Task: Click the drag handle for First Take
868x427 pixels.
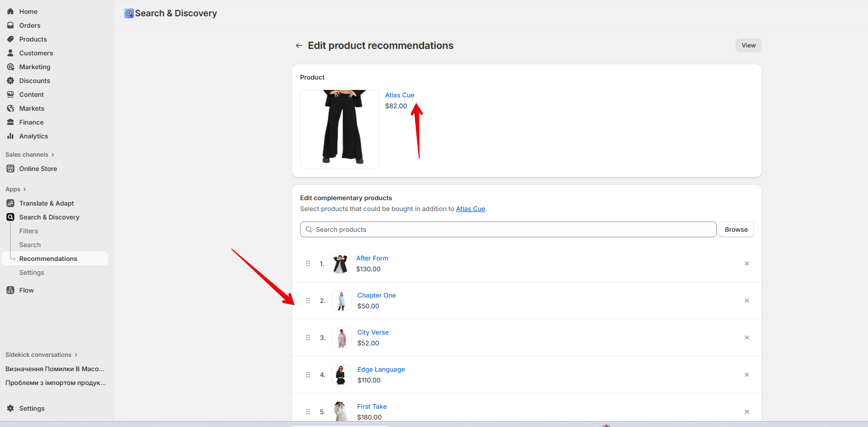Action: [x=308, y=412]
